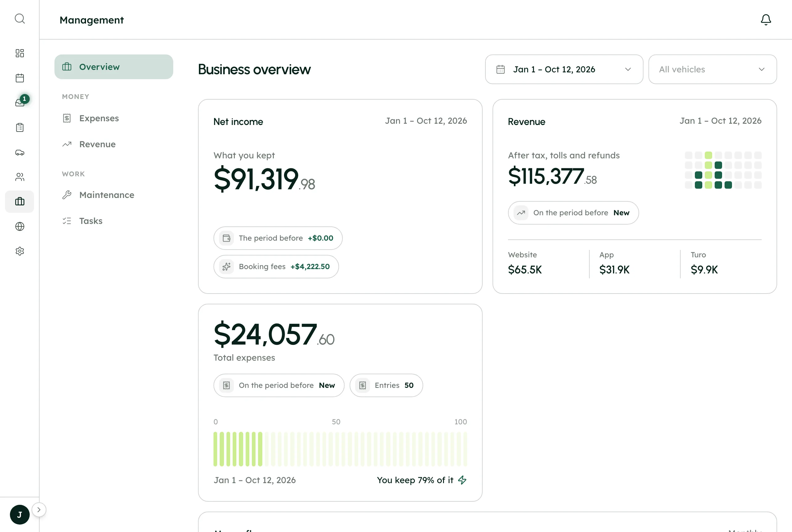Click the Net income card title
Image resolution: width=792 pixels, height=532 pixels.
(238, 122)
